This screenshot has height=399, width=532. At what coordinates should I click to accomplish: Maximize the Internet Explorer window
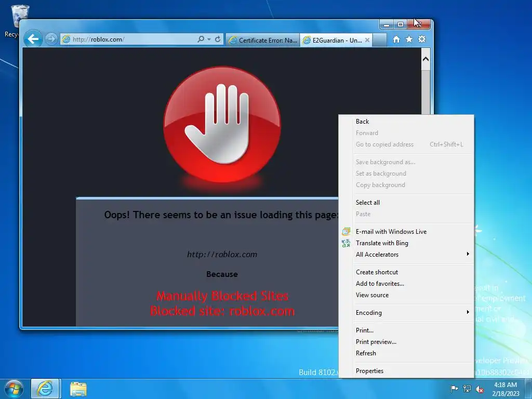[401, 24]
